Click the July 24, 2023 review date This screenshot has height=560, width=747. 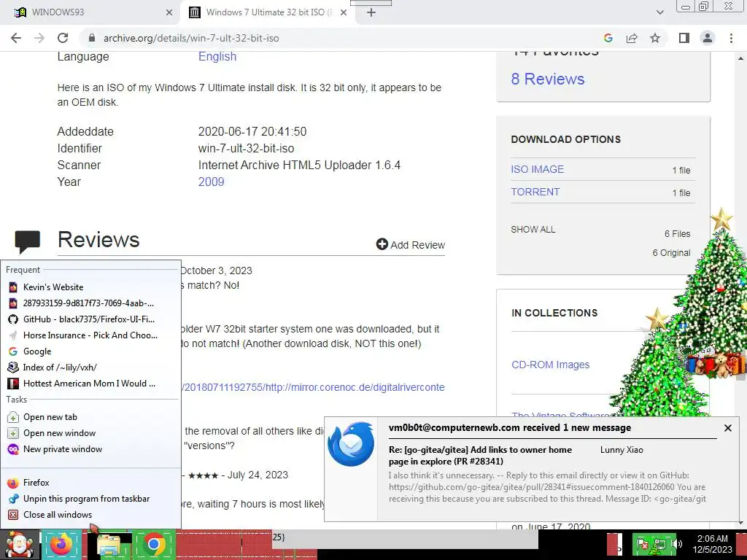258,475
